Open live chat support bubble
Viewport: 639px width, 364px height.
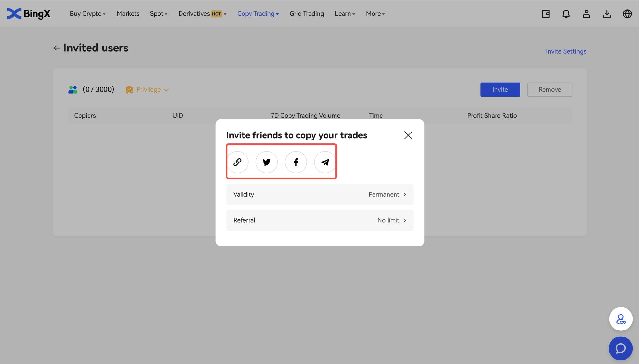(x=620, y=348)
